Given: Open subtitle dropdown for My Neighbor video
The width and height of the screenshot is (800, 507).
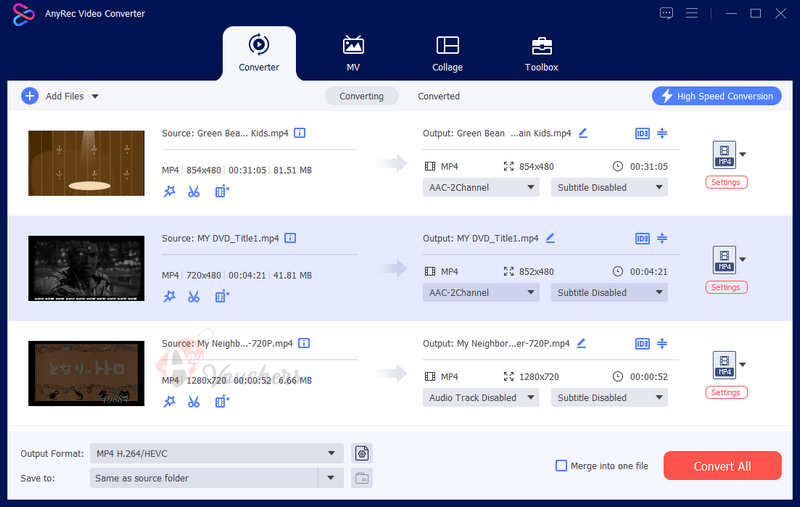Looking at the screenshot, I should (x=609, y=397).
